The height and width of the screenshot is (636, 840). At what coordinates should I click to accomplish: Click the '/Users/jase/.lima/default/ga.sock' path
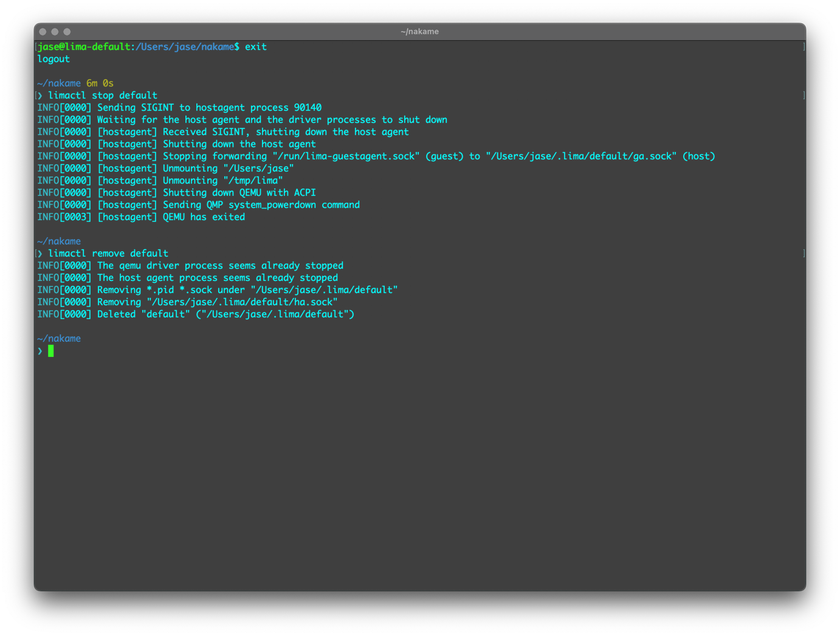(x=581, y=156)
